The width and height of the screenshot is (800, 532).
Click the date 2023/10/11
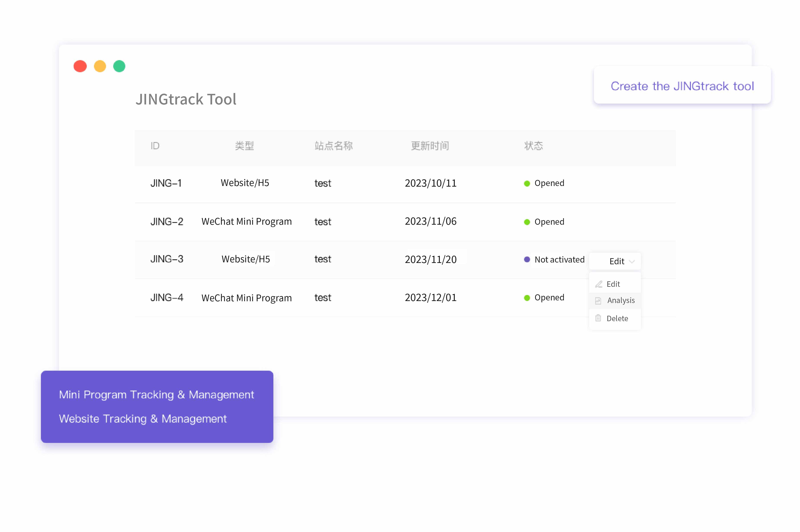click(431, 183)
